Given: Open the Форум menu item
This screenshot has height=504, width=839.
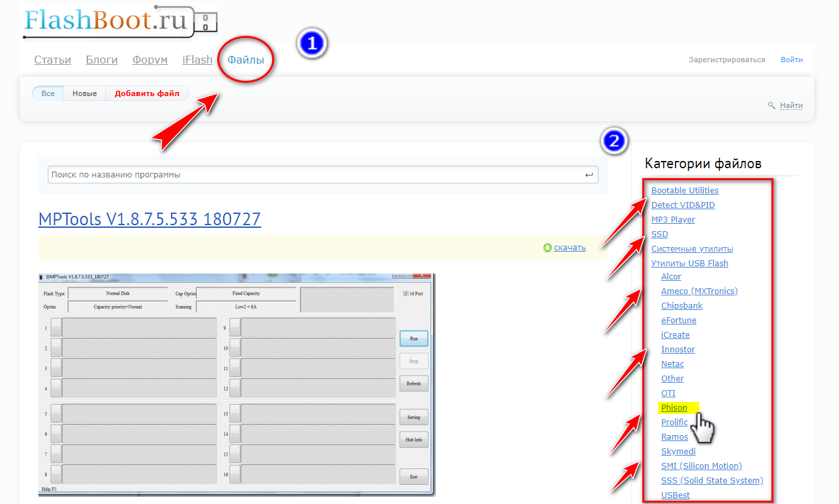Looking at the screenshot, I should pos(150,60).
